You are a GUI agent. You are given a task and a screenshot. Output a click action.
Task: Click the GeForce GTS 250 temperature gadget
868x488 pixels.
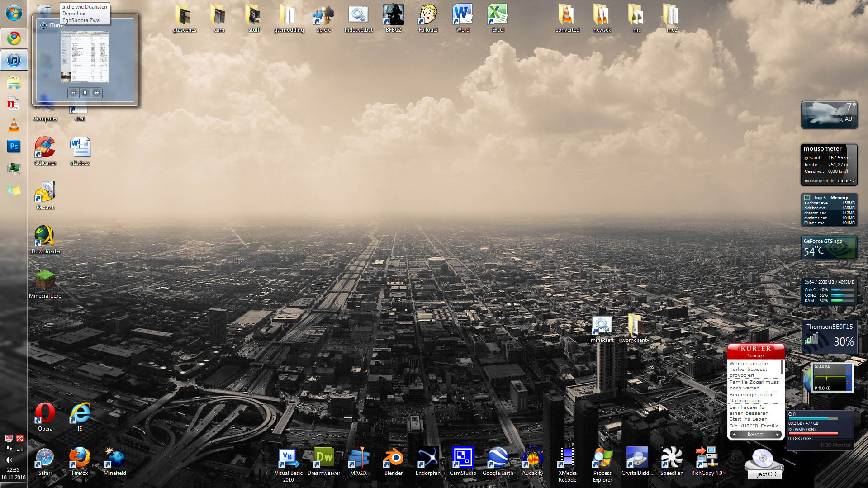829,247
